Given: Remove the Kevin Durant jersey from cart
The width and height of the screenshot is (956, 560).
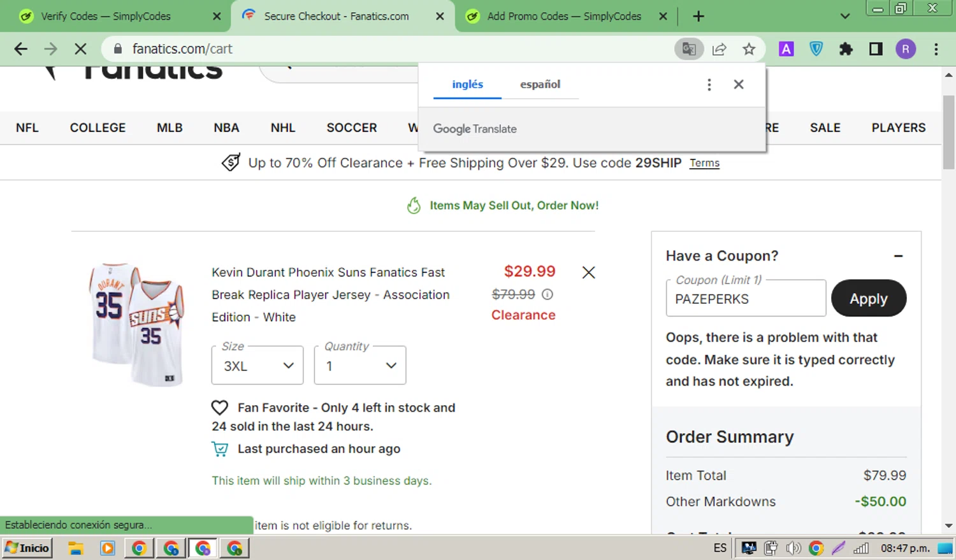Looking at the screenshot, I should pos(588,273).
